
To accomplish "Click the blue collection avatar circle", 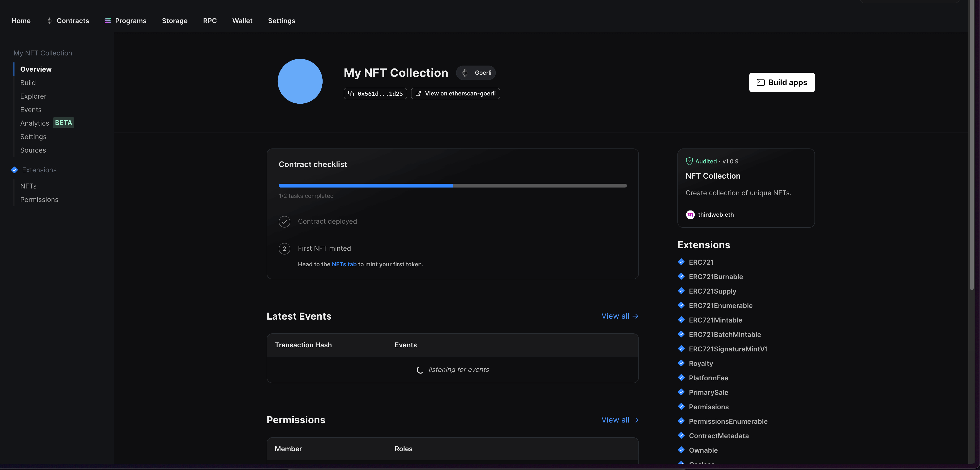I will (300, 81).
